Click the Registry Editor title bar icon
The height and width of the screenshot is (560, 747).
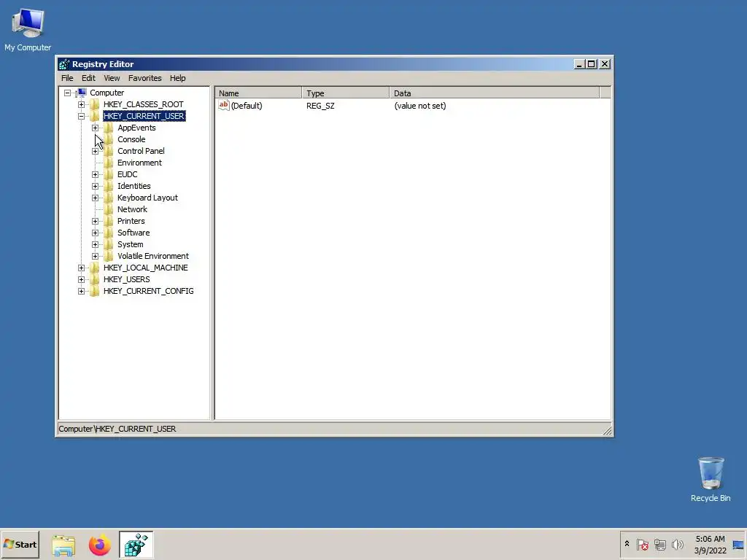pyautogui.click(x=64, y=64)
